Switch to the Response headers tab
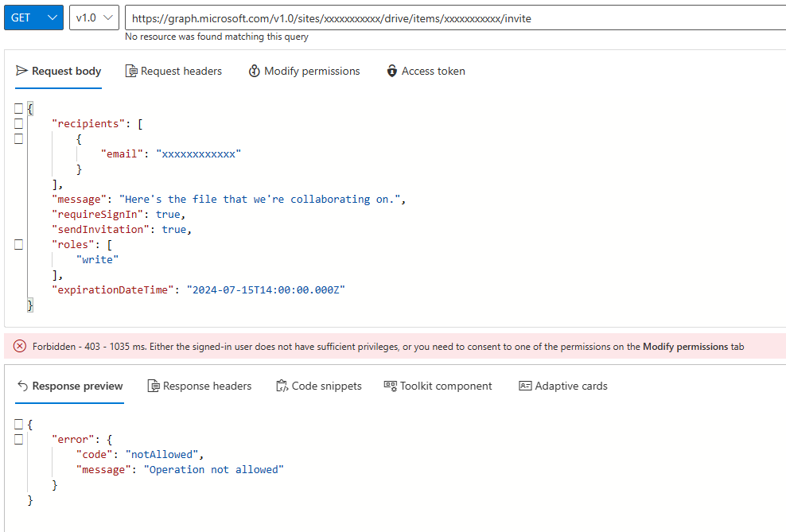Screen dimensions: 786x532 [199, 386]
